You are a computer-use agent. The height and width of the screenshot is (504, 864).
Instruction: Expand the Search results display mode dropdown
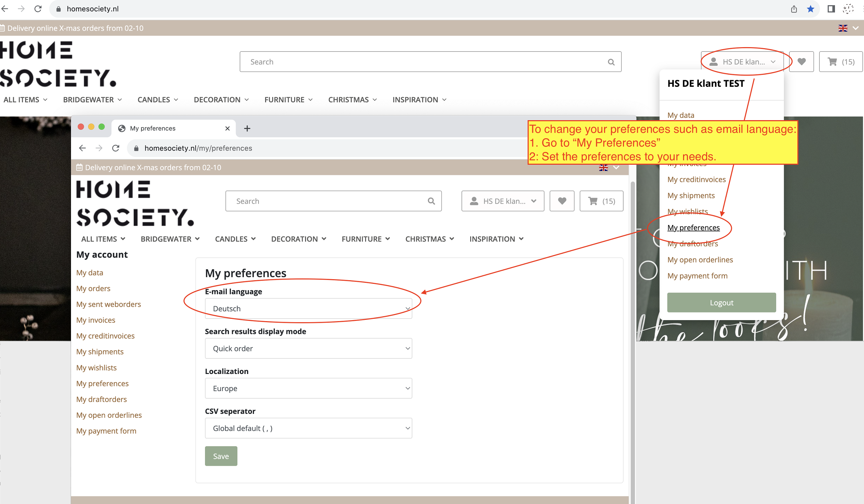(308, 348)
